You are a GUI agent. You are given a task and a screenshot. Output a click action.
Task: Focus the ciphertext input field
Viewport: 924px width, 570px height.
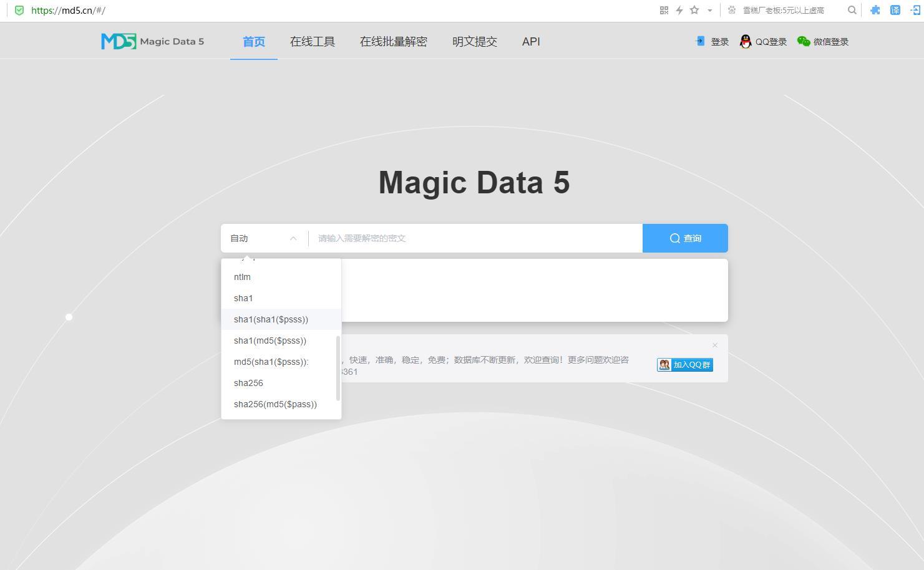click(x=474, y=238)
